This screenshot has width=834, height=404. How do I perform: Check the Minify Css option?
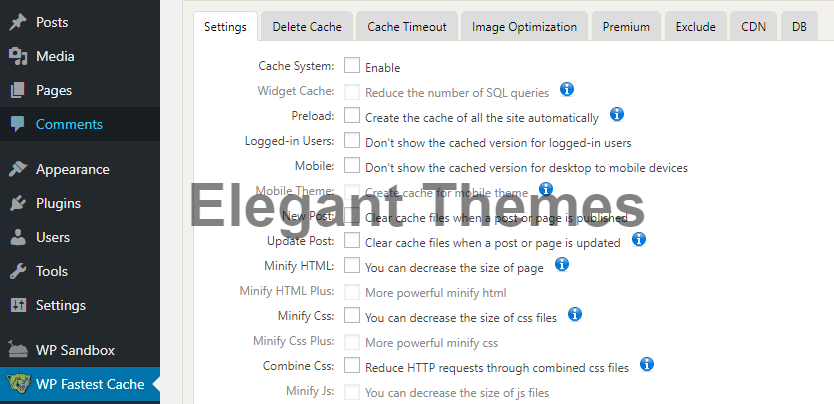click(x=352, y=316)
